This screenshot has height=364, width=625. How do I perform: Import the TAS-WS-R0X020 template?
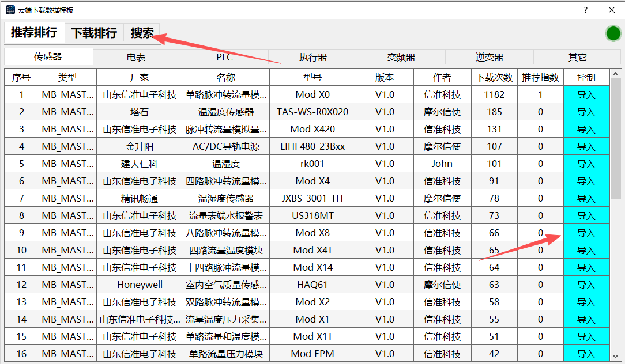point(586,112)
